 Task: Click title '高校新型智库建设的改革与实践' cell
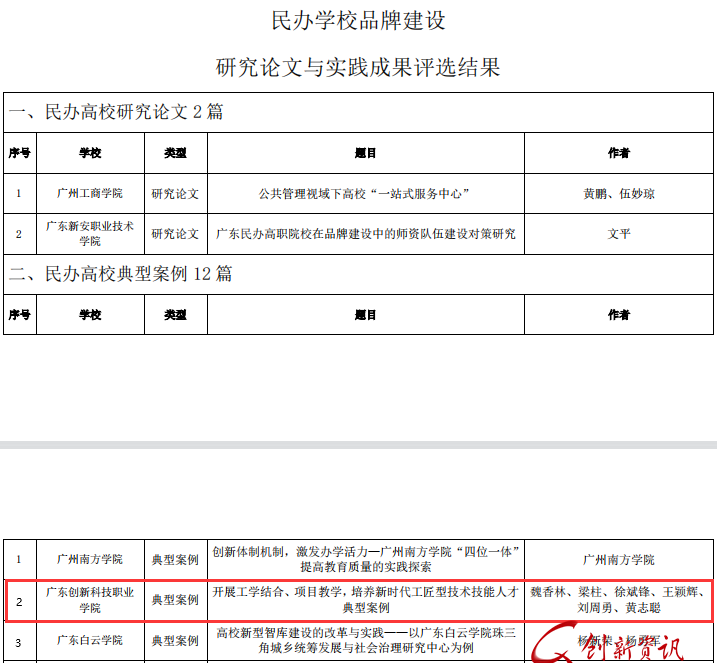[366, 641]
